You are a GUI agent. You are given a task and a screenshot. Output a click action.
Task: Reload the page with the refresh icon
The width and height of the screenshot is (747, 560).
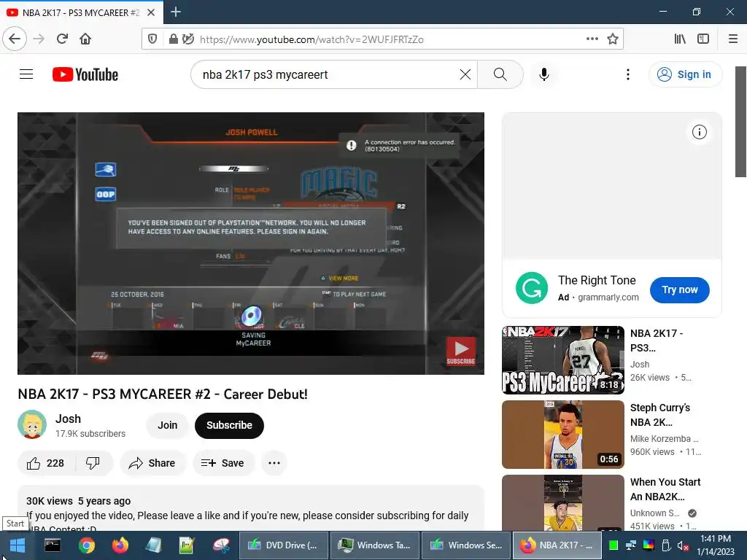[x=62, y=39]
